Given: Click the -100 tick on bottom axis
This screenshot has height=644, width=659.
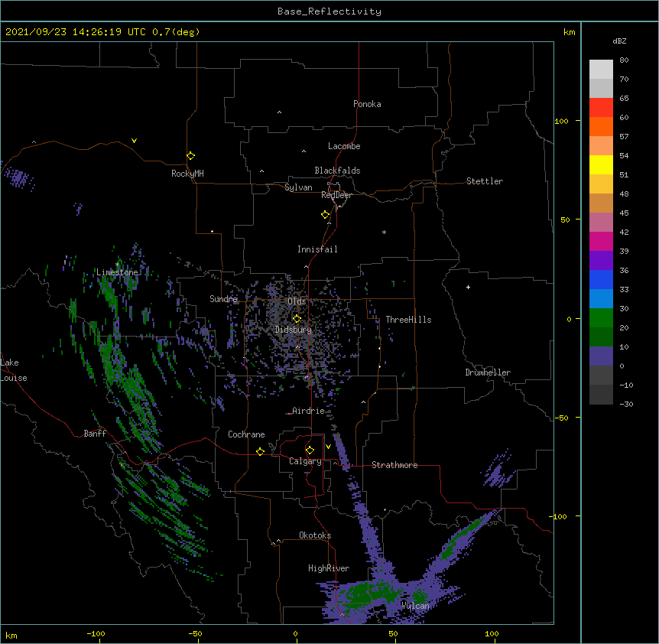Looking at the screenshot, I should coord(96,633).
